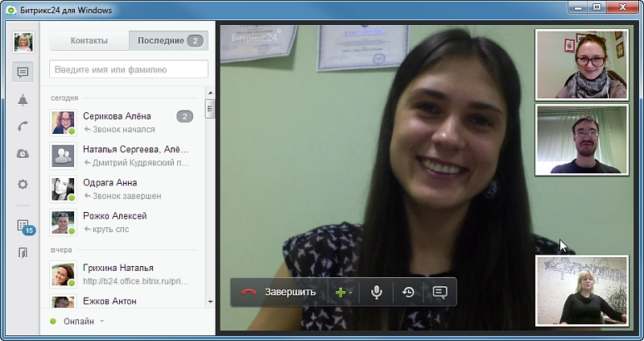Open call history clock icon

408,292
